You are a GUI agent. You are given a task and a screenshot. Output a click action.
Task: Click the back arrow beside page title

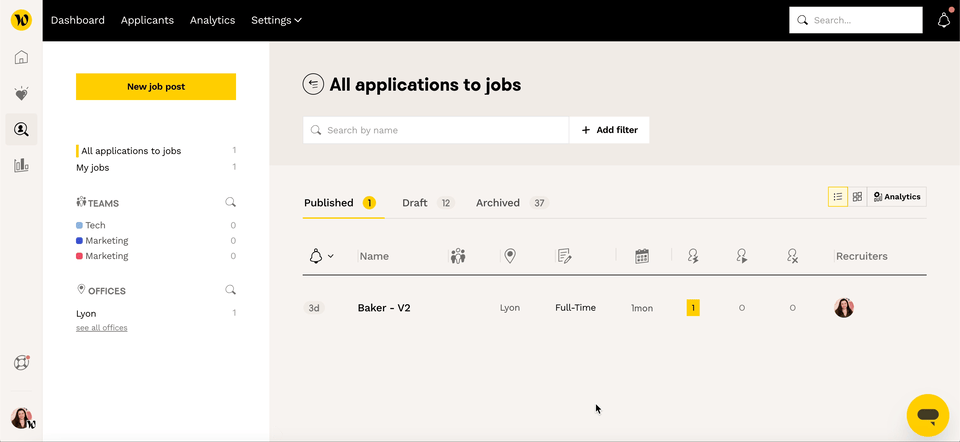[313, 84]
